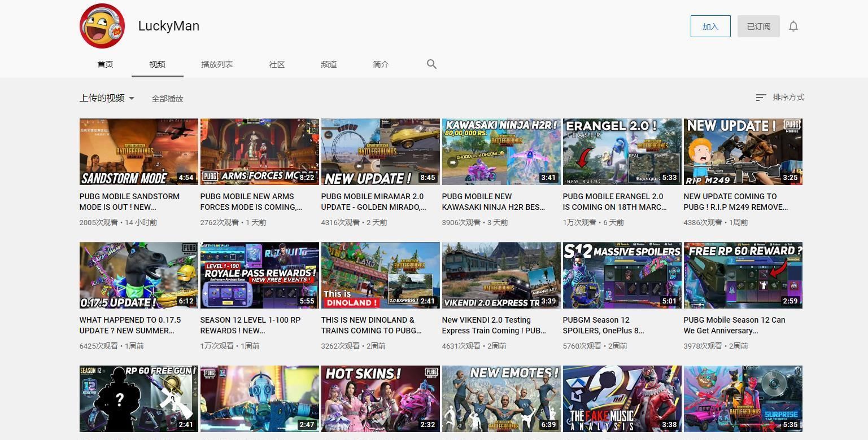The width and height of the screenshot is (868, 440).
Task: Open title WHAT HAPPENED TO 0.17.5 UPDATE
Action: [130, 325]
